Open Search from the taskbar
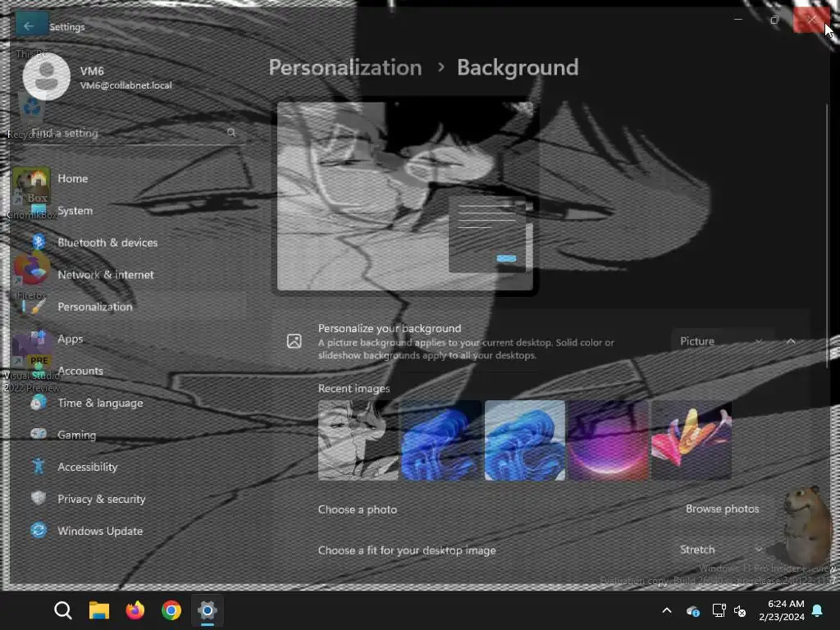Image resolution: width=840 pixels, height=630 pixels. (62, 610)
